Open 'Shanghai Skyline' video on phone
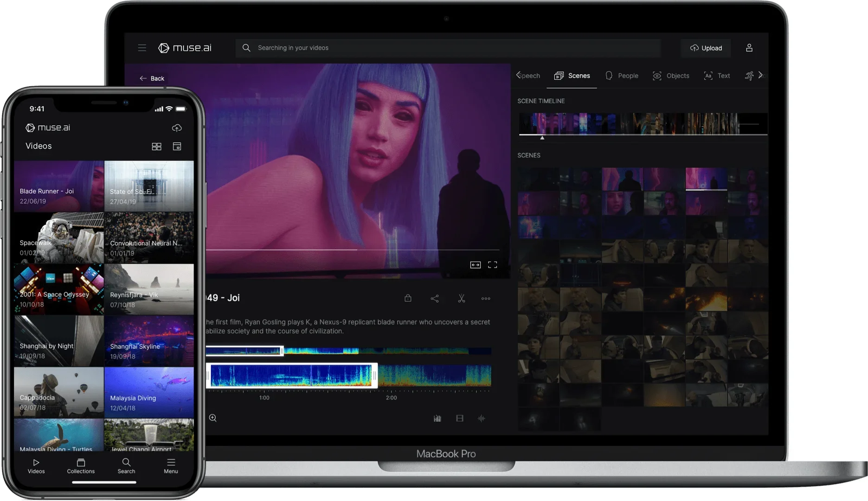Screen dimensions: 868x501 [149, 341]
